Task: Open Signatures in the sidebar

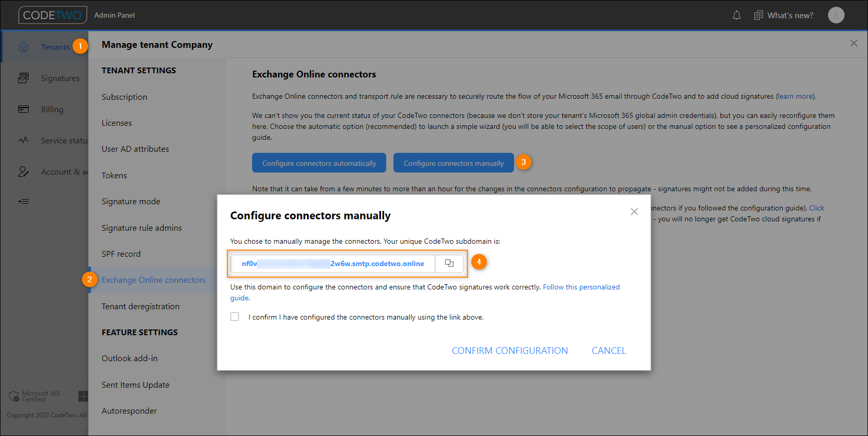Action: point(60,78)
